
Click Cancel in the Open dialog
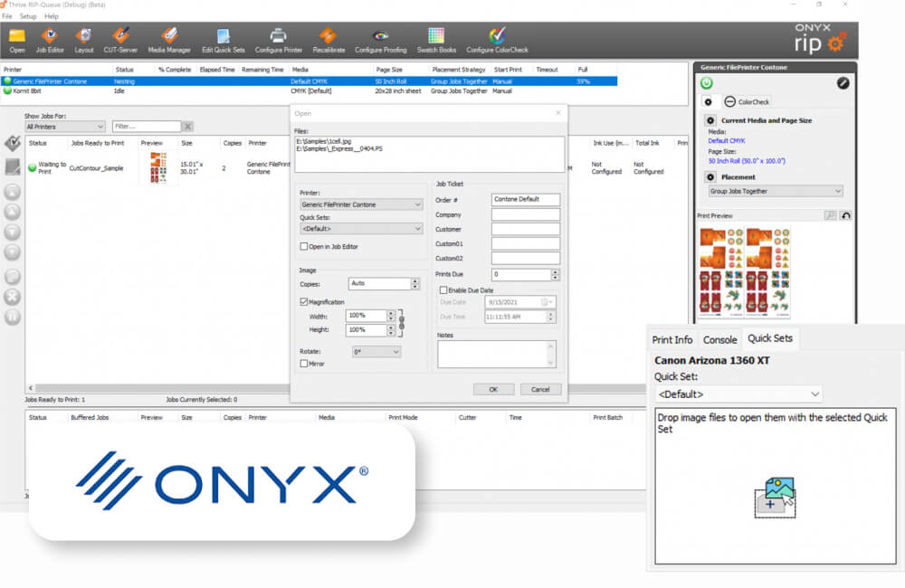coord(540,390)
